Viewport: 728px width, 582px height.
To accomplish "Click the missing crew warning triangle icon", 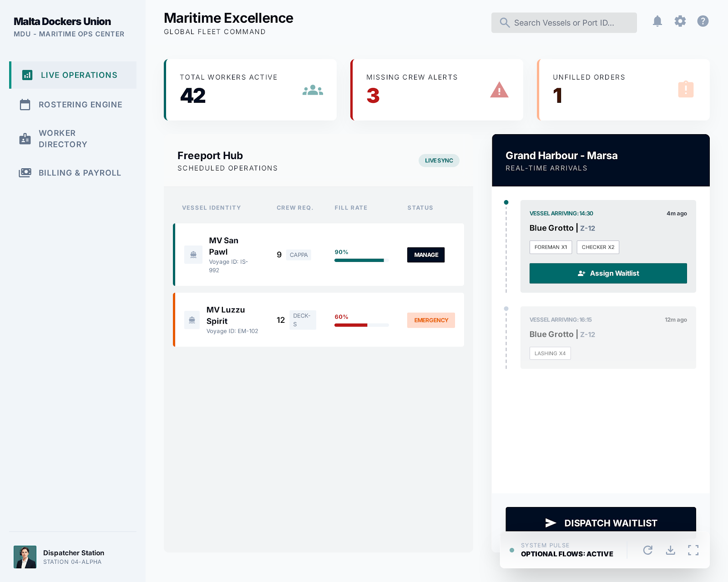I will (x=499, y=90).
